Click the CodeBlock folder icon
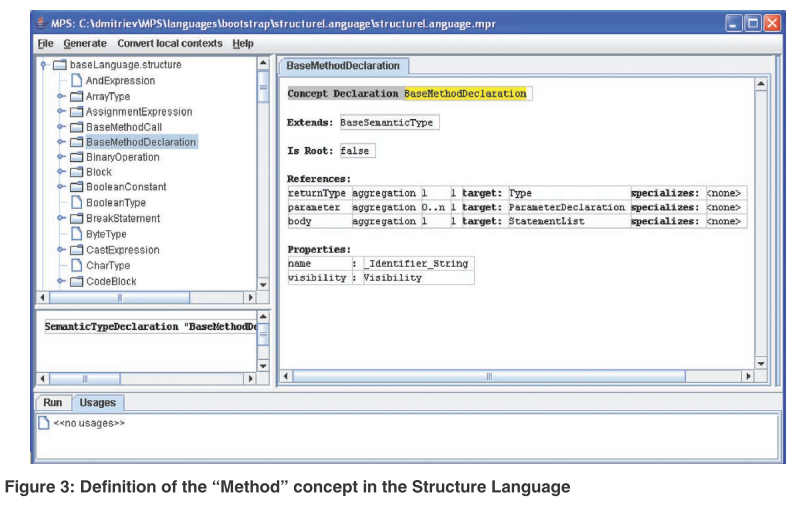 click(x=76, y=281)
